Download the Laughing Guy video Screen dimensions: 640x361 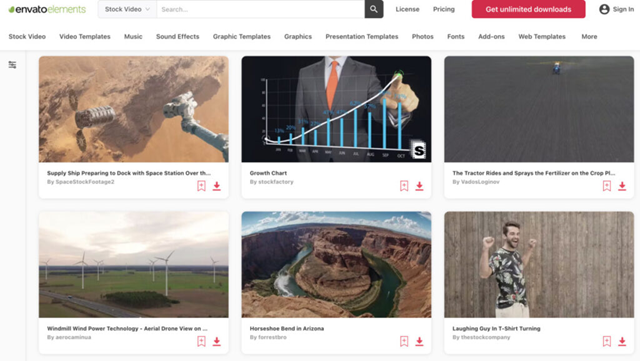tap(622, 341)
